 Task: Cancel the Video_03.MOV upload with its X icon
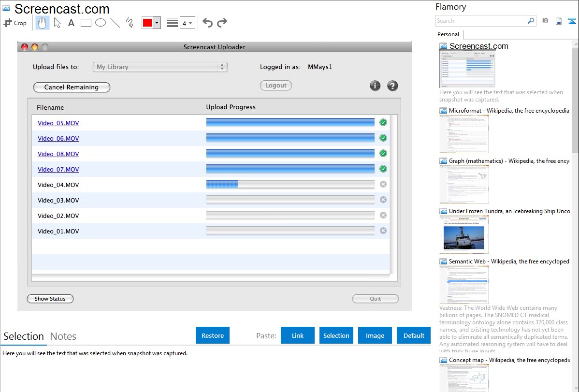[x=383, y=200]
